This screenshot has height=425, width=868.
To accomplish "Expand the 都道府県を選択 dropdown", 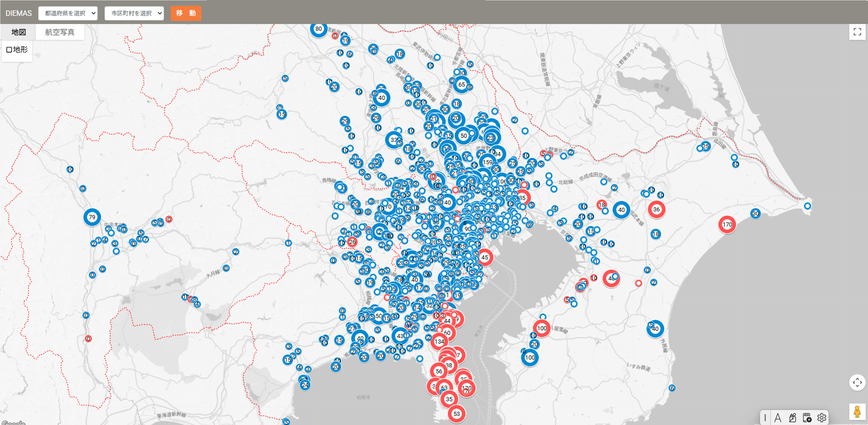I will (x=68, y=13).
